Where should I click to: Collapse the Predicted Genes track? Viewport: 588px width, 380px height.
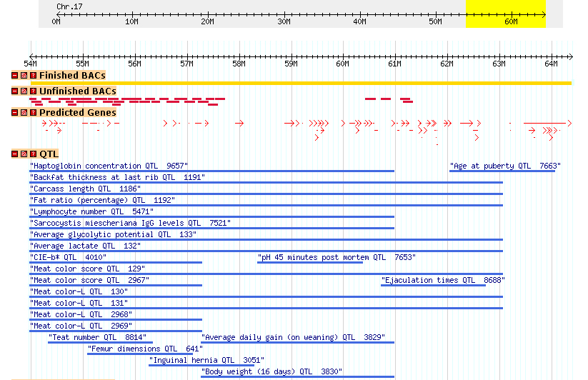[14, 113]
